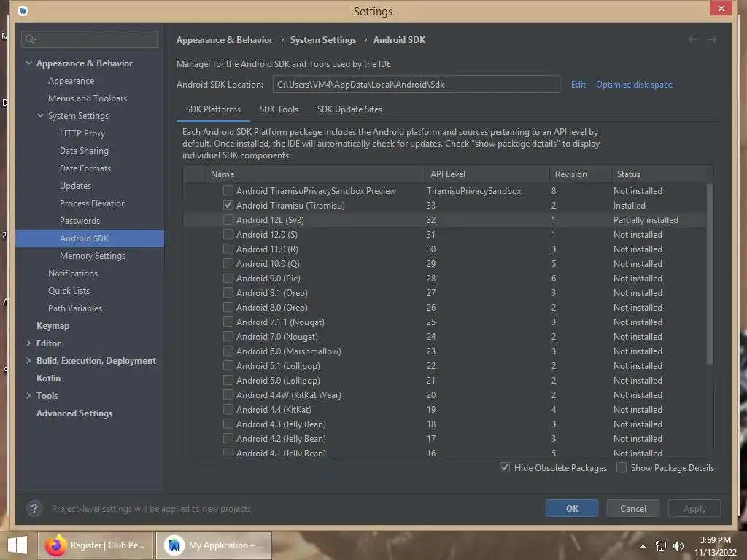Enable Show Package Details checkbox
This screenshot has width=747, height=560.
coord(622,467)
